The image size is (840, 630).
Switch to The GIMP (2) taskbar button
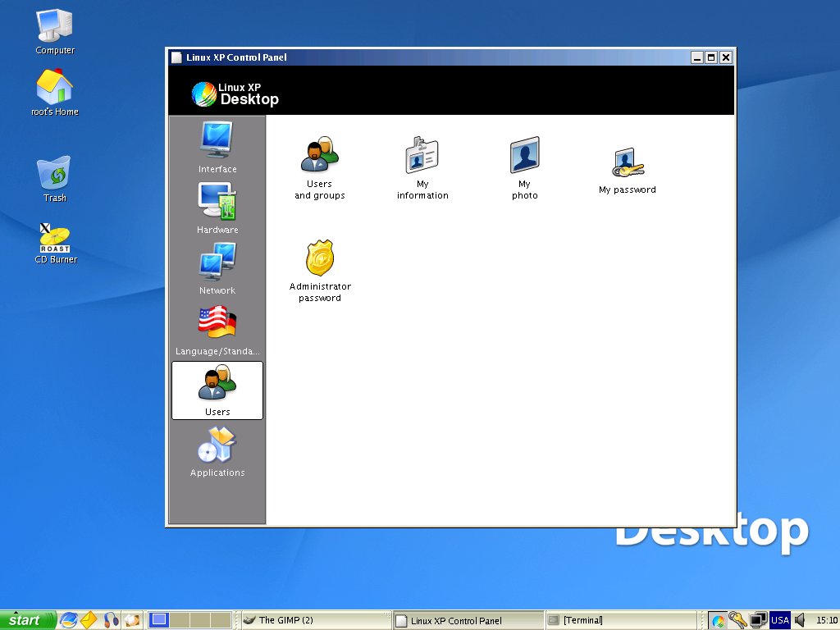click(x=316, y=620)
